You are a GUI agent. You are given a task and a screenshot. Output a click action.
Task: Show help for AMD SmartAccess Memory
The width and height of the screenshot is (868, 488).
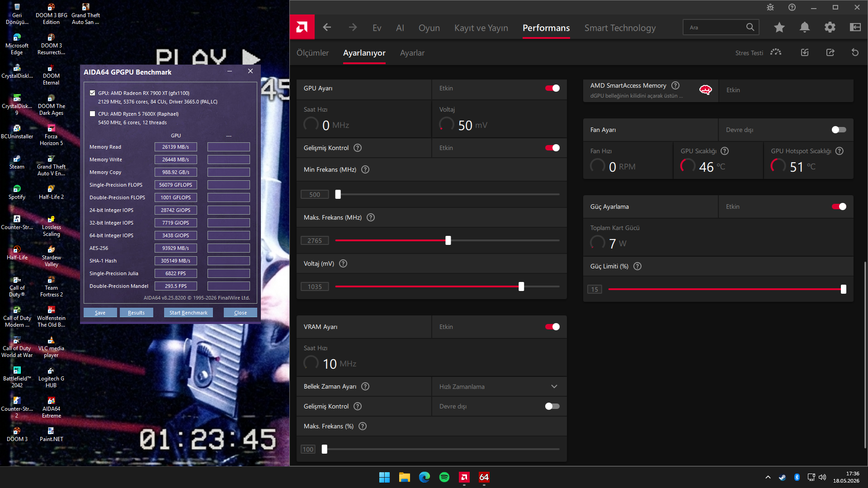click(x=675, y=85)
